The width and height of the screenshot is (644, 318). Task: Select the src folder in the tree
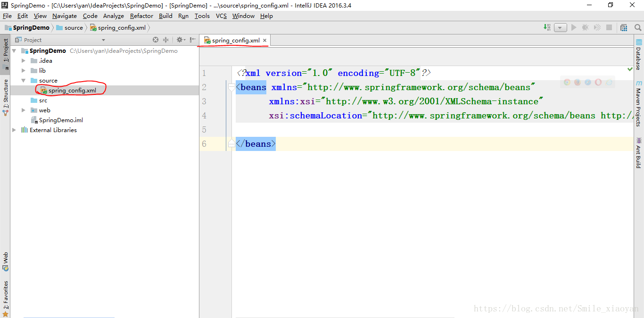(43, 100)
